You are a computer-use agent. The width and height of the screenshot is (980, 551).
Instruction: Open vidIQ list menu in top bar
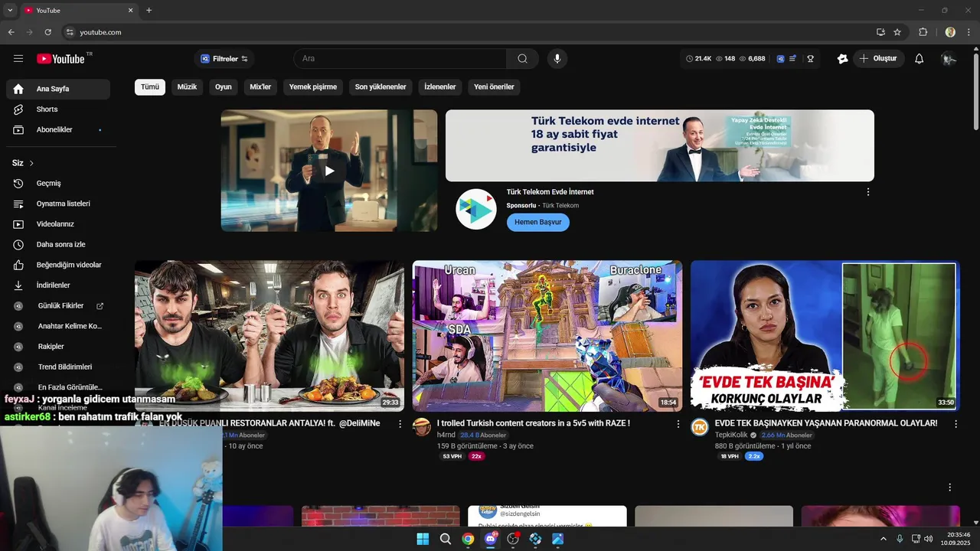click(x=793, y=59)
